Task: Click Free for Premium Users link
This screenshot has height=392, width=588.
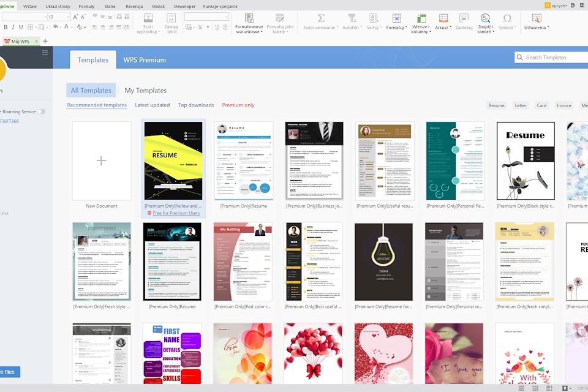Action: pyautogui.click(x=176, y=213)
